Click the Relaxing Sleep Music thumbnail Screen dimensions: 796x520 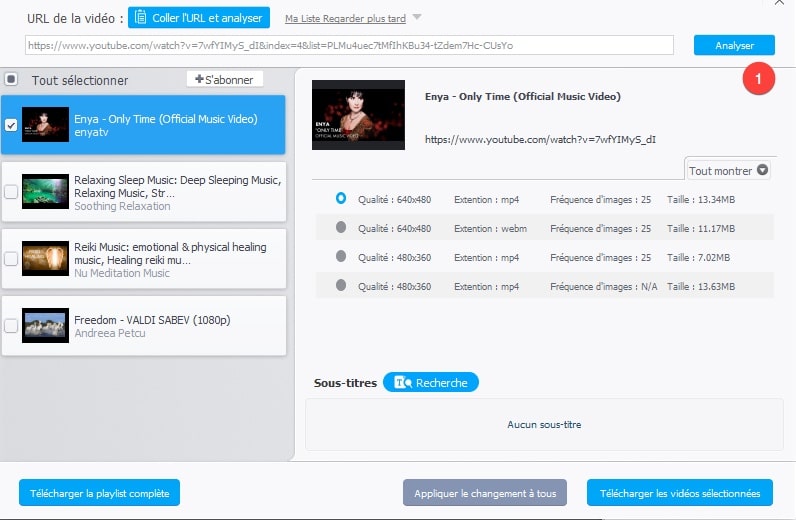(45, 191)
